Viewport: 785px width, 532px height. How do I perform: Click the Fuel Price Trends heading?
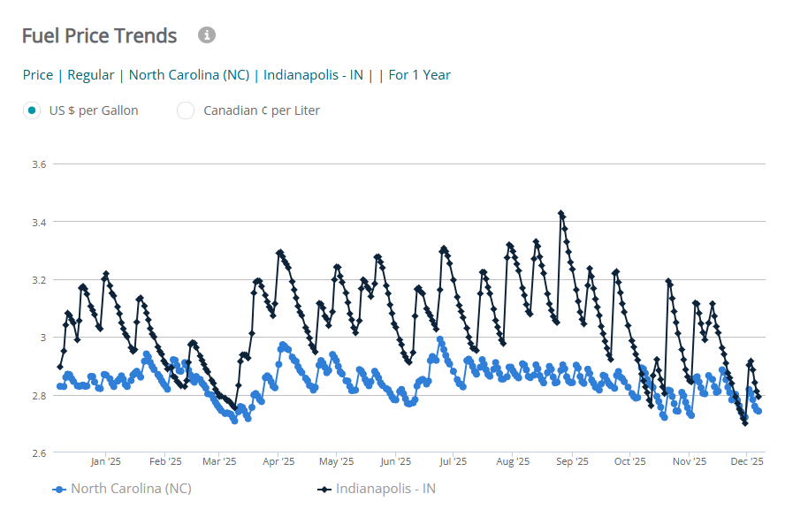[99, 36]
